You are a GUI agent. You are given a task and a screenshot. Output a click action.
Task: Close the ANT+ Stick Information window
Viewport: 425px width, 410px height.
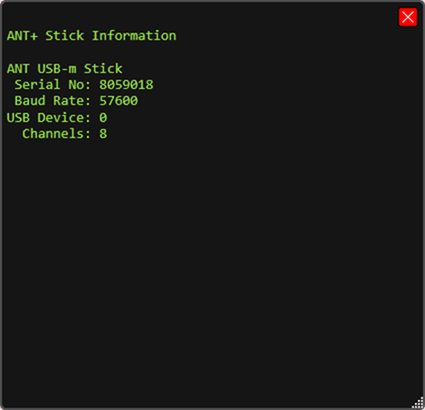coord(408,17)
